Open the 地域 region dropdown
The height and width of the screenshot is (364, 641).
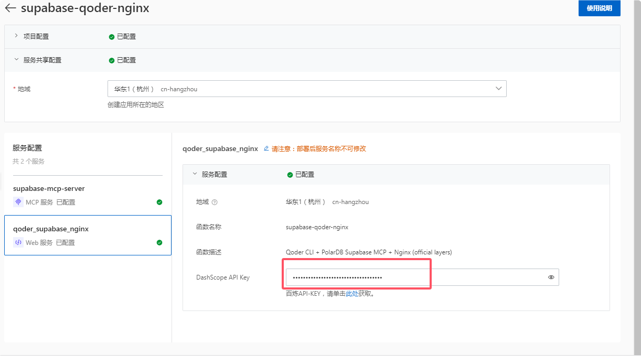coord(498,88)
